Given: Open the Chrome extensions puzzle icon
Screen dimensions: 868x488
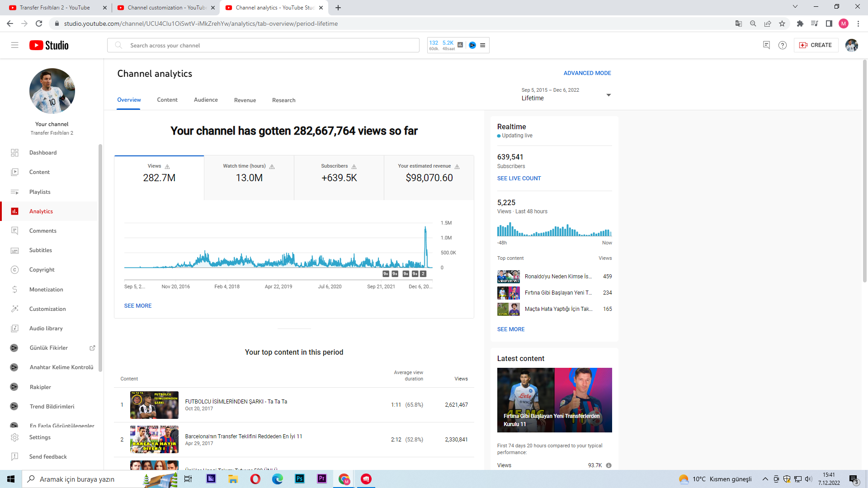Looking at the screenshot, I should (x=800, y=23).
